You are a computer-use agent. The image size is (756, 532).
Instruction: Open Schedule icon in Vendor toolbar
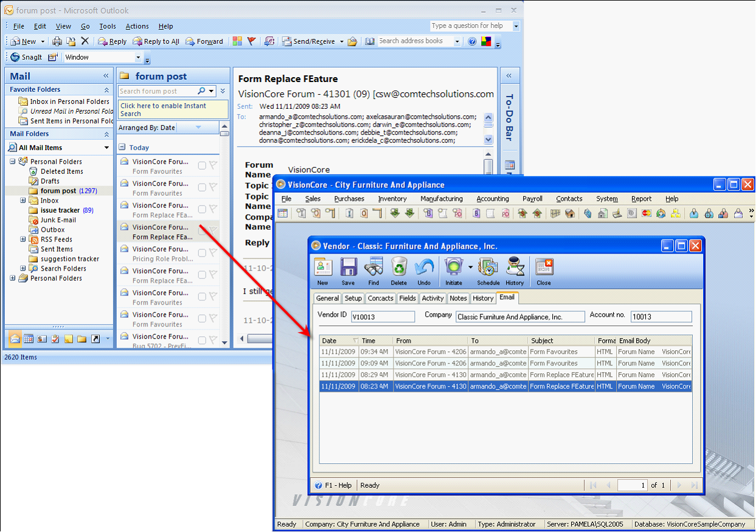(488, 268)
